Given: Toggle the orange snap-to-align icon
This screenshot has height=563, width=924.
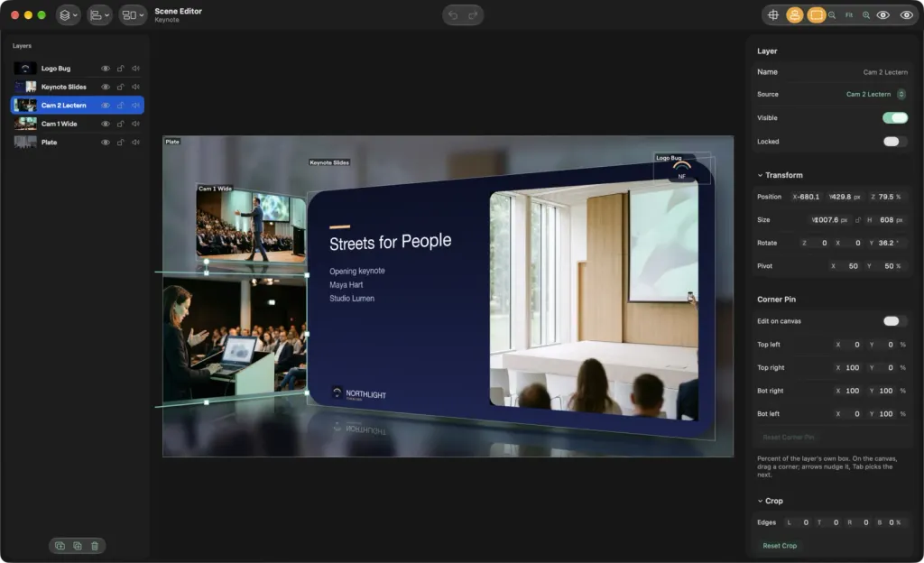Looking at the screenshot, I should tap(794, 15).
